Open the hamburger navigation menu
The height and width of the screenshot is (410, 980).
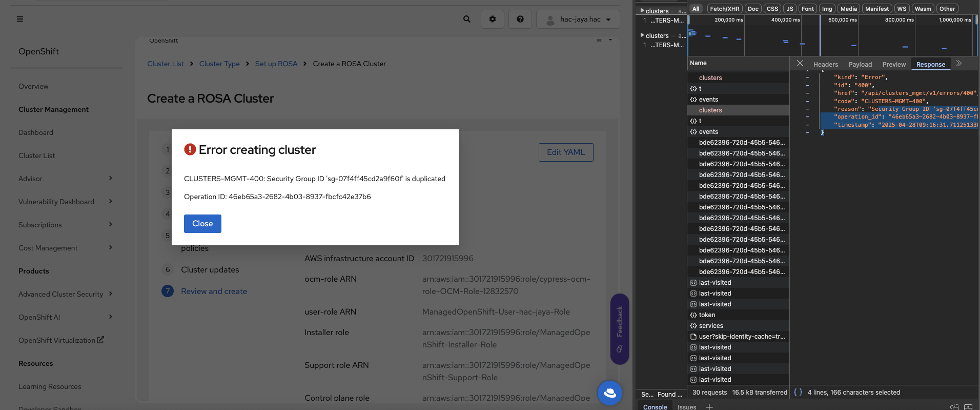click(x=20, y=19)
